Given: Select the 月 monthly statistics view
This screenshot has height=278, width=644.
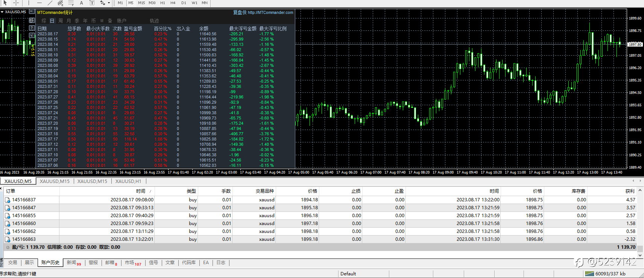Looking at the screenshot, I should click(69, 21).
